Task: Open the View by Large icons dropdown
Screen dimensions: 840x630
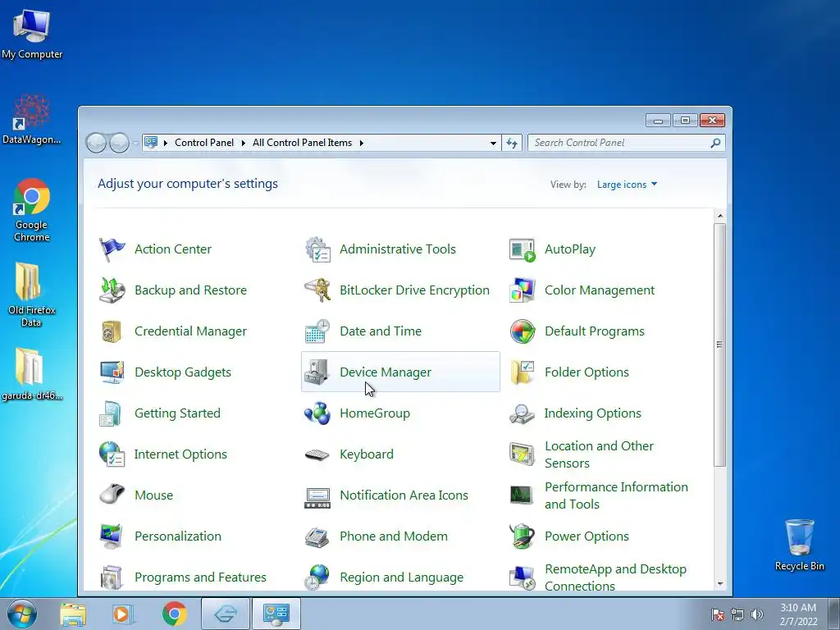Action: (627, 185)
